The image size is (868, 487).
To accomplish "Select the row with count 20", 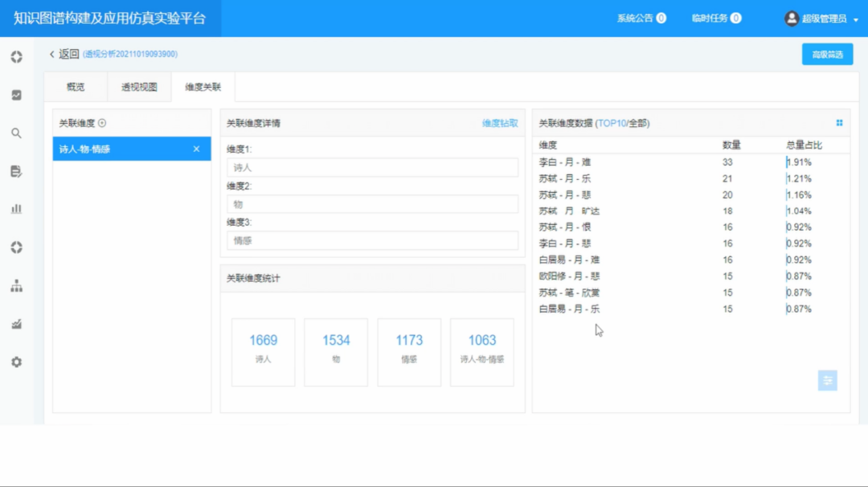I will [x=691, y=194].
